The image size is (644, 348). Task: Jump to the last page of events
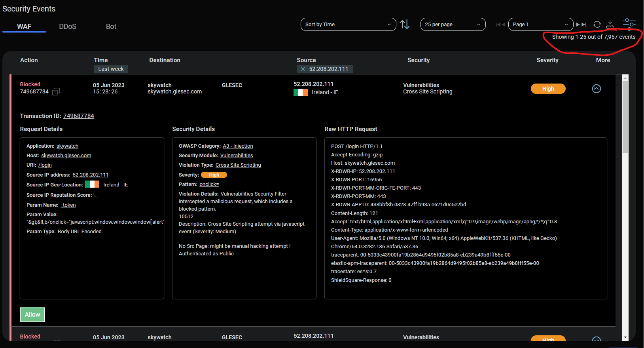click(x=584, y=25)
